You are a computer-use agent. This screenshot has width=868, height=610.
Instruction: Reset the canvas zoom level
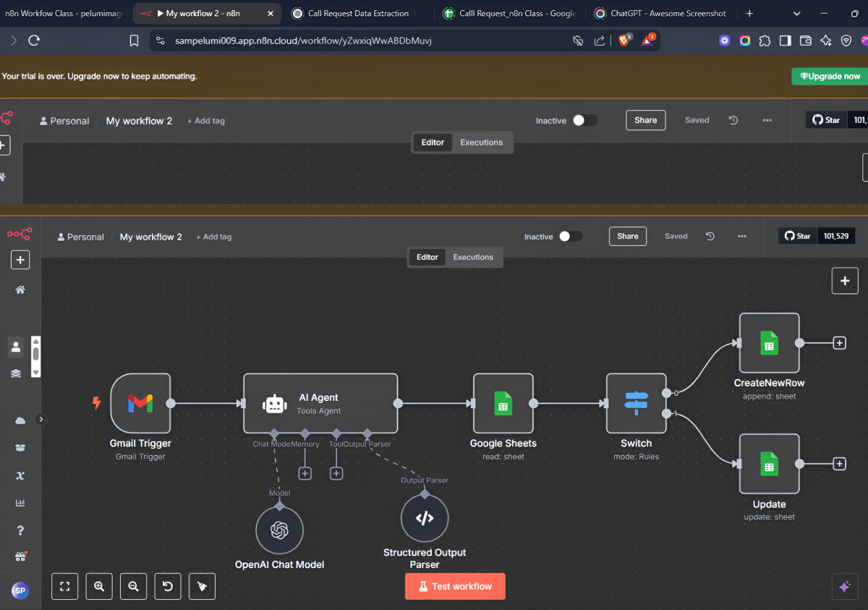[x=168, y=586]
